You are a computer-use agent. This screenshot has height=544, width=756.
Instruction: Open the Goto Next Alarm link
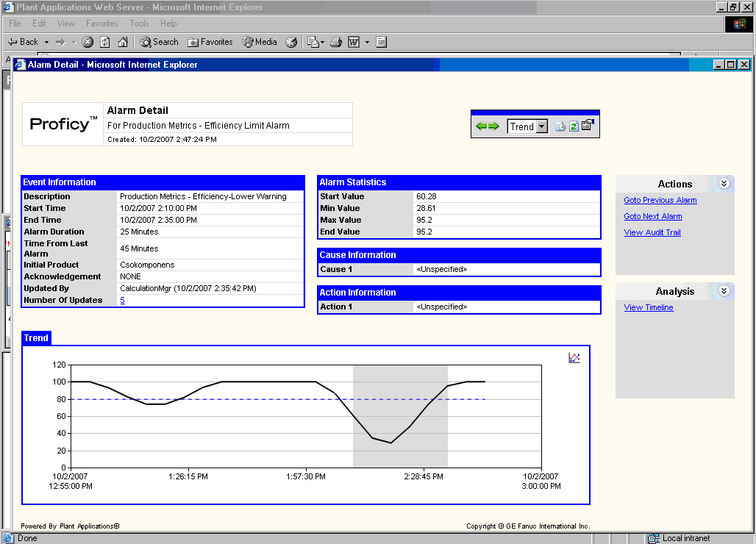pos(653,216)
